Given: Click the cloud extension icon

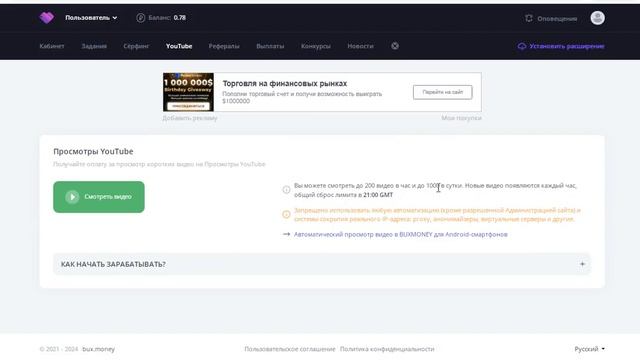Looking at the screenshot, I should pyautogui.click(x=522, y=47).
